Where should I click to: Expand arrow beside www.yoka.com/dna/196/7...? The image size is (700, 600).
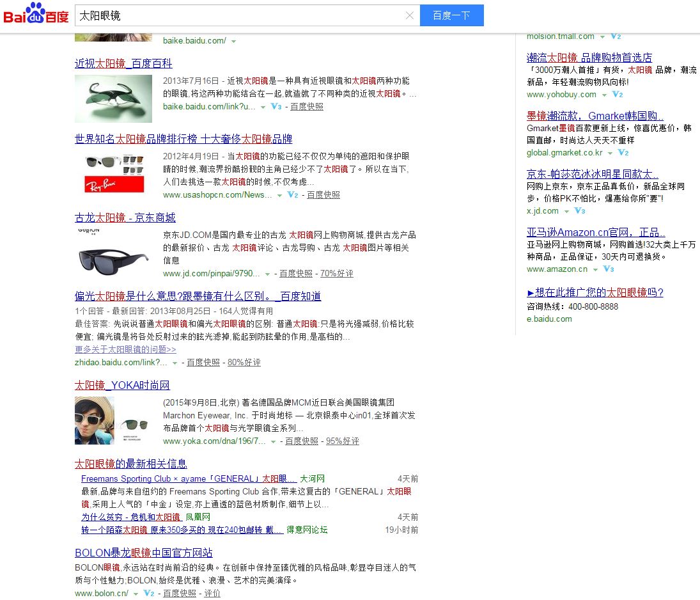(x=273, y=441)
